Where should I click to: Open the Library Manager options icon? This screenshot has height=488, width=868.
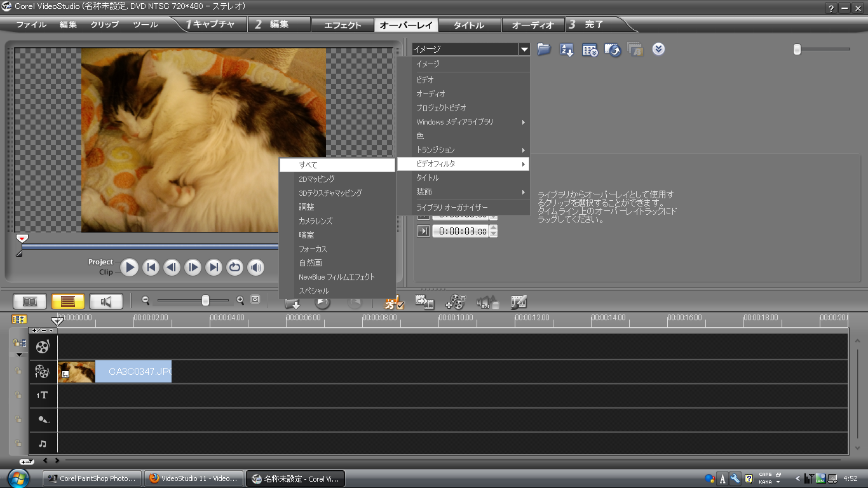coord(590,50)
